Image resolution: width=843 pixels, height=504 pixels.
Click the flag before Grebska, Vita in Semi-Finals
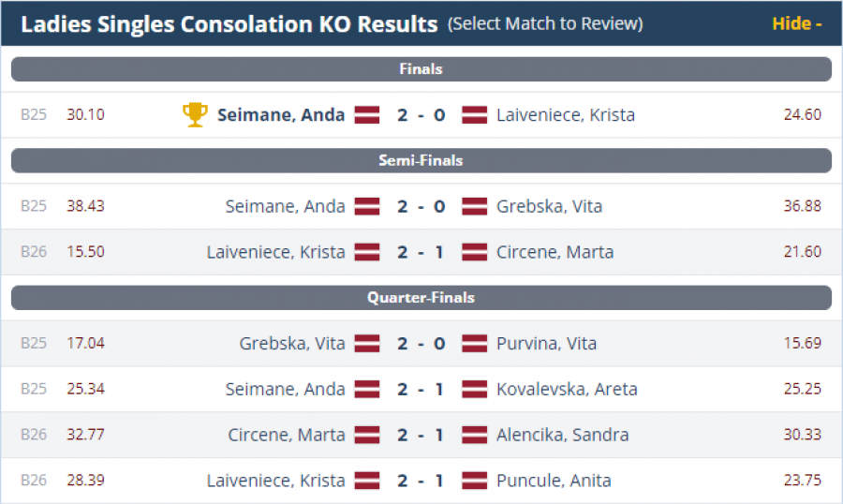point(475,206)
